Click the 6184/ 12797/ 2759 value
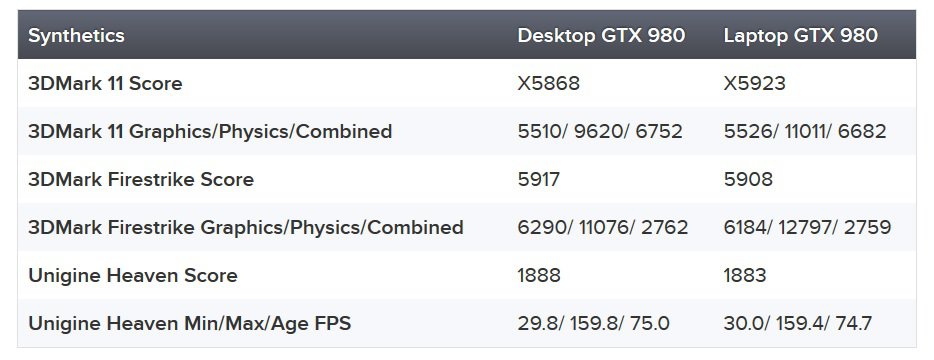 pos(807,228)
